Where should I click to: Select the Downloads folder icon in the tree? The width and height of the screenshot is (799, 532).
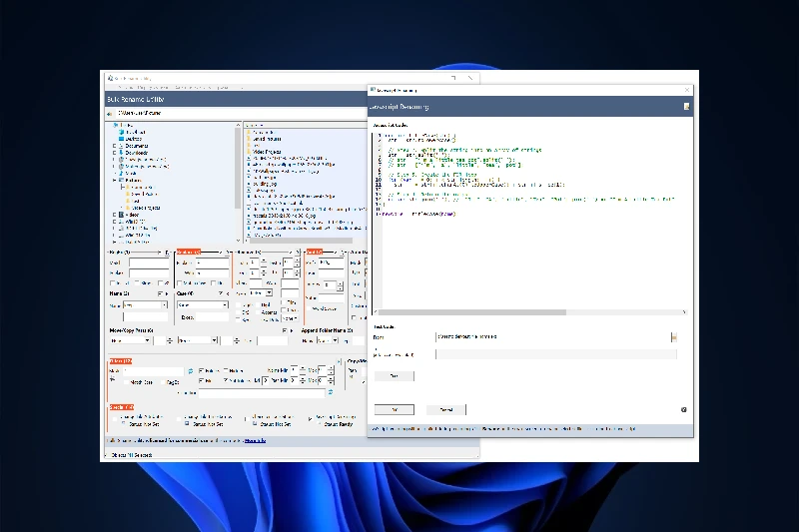pos(121,153)
